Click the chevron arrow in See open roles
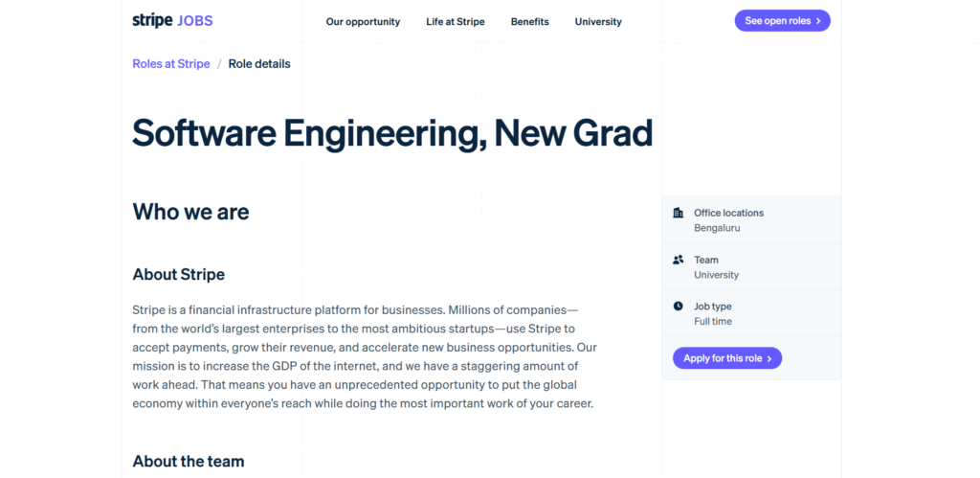This screenshot has width=980, height=478. [x=818, y=21]
